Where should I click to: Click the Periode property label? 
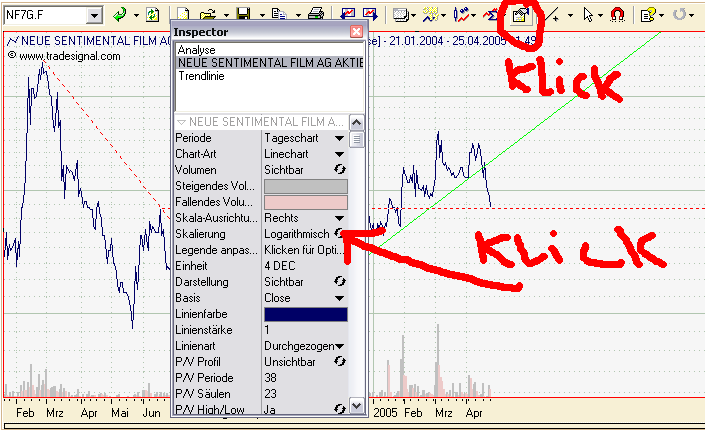pos(193,138)
